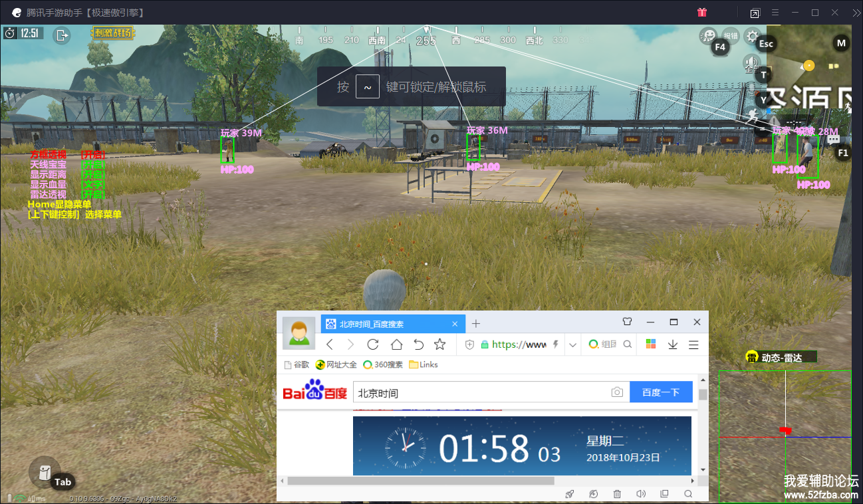Click the M key overlay on minimap
The width and height of the screenshot is (863, 504).
pyautogui.click(x=842, y=43)
